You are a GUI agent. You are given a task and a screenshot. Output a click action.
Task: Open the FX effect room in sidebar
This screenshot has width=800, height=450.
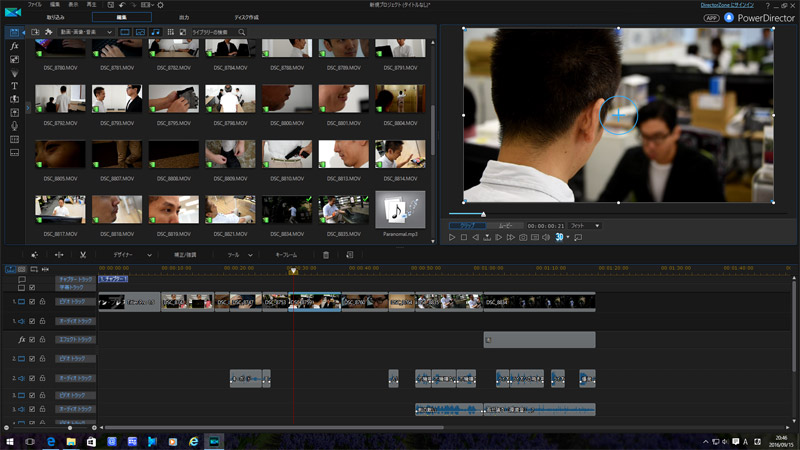point(14,46)
